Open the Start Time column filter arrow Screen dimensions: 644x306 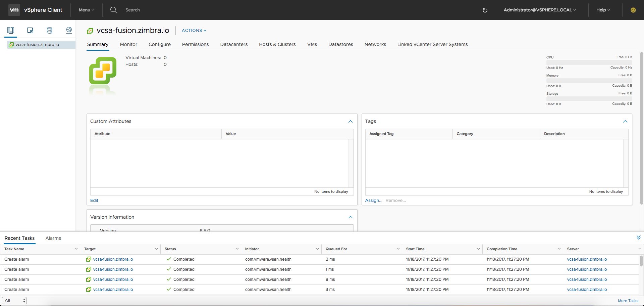tap(478, 249)
